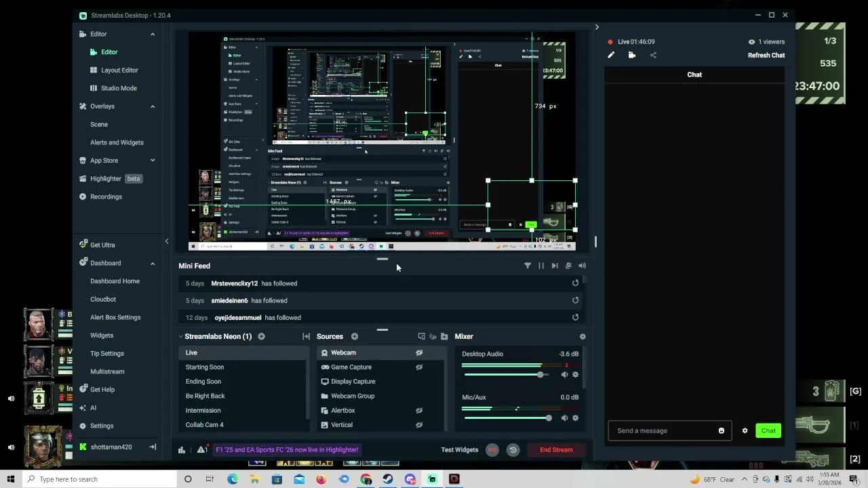Click Test Widgets button
The image size is (868, 488).
point(460,450)
